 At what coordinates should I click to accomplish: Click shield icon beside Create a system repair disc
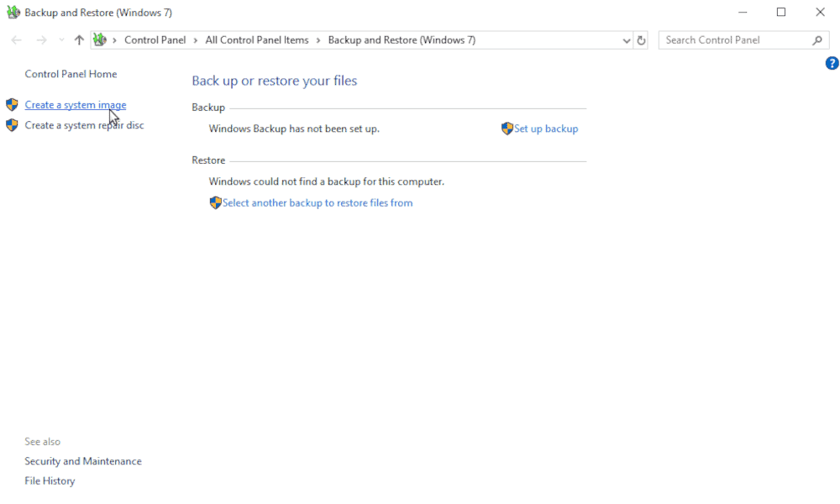pos(12,125)
